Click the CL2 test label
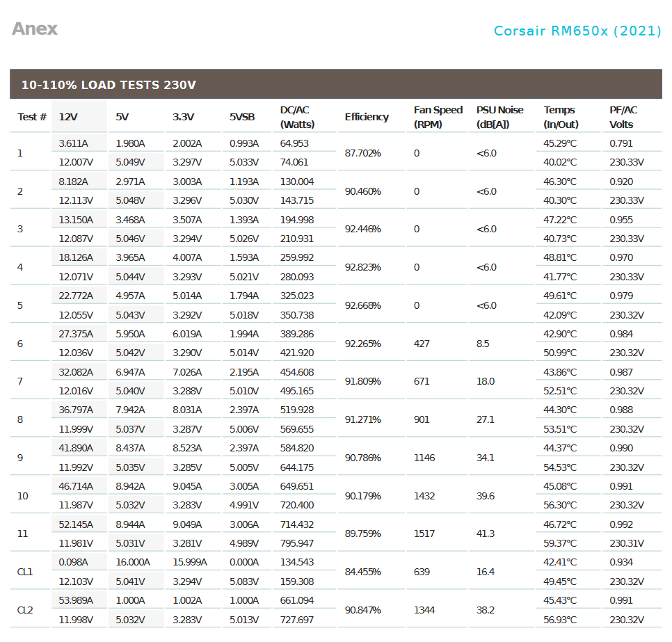The width and height of the screenshot is (672, 642). (x=25, y=610)
